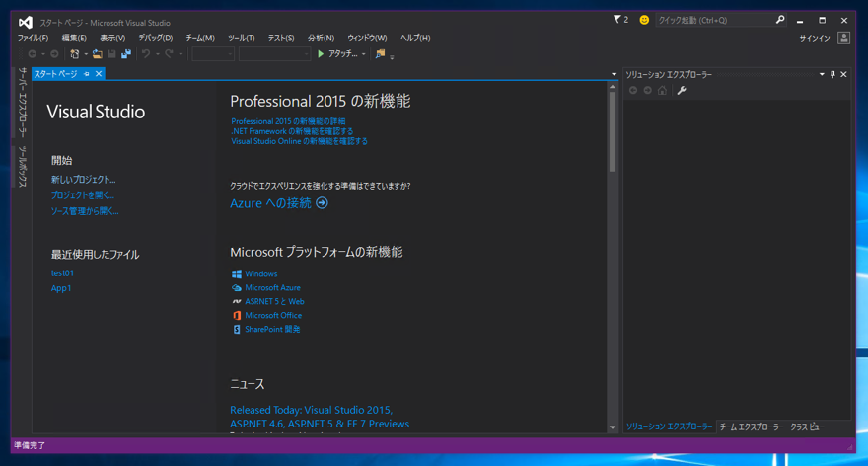Open the ヘルプ(H) menu
868x466 pixels.
414,39
